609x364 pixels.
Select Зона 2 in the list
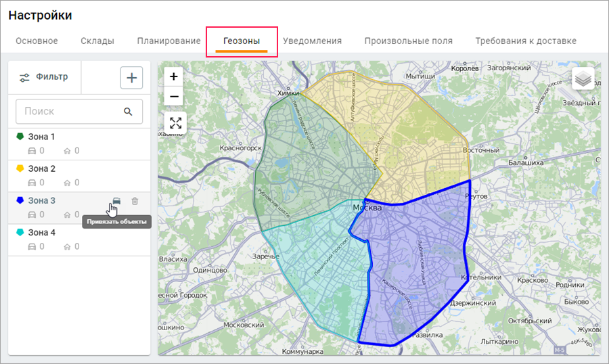click(x=79, y=176)
